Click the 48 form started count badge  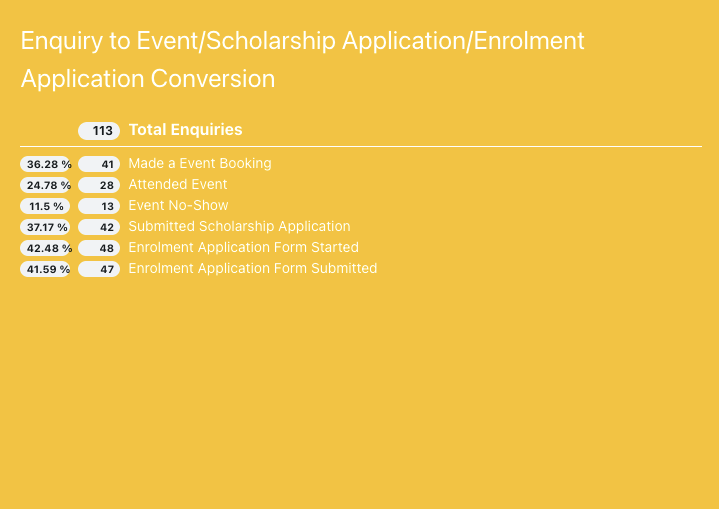99,248
